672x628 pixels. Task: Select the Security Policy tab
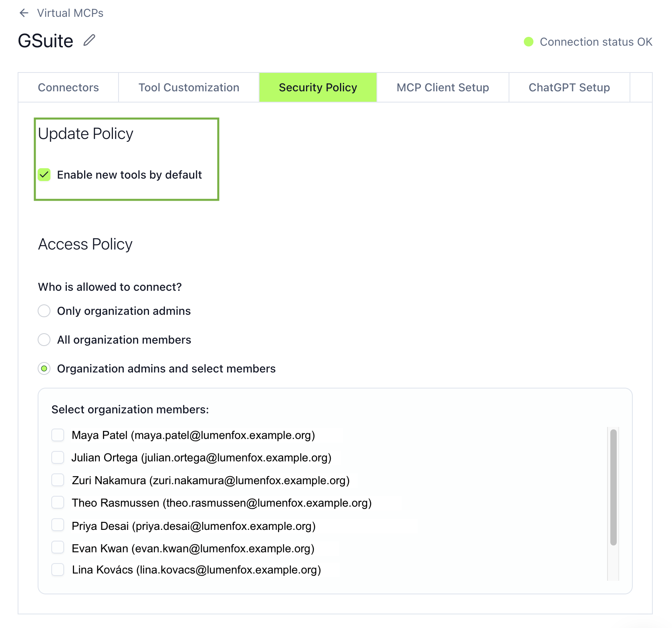coord(318,87)
